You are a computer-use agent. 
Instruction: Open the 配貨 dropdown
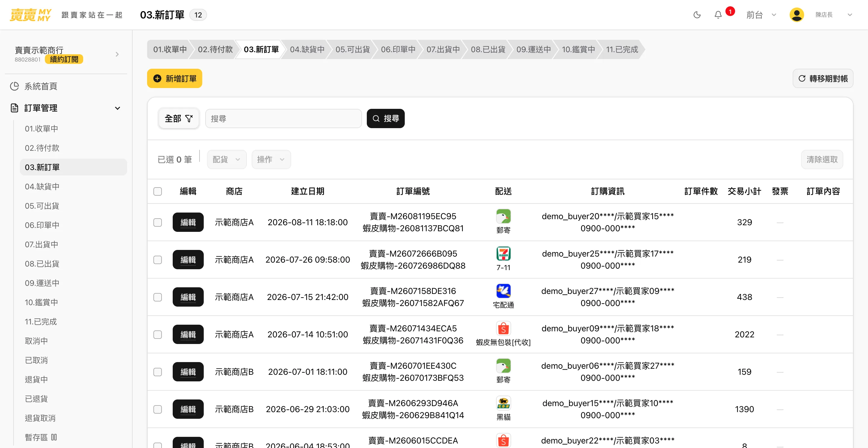click(x=226, y=159)
